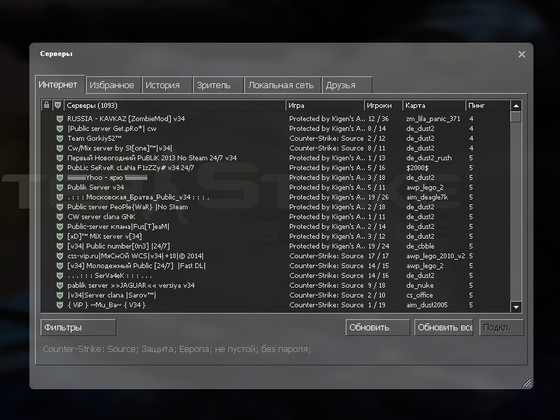The width and height of the screenshot is (560, 420).
Task: Open the История tab
Action: (x=167, y=85)
